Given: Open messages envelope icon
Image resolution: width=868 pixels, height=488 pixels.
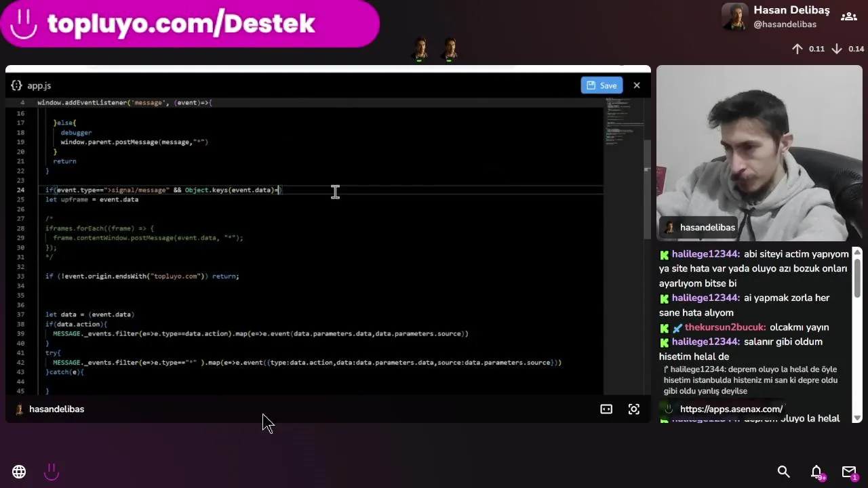Looking at the screenshot, I should coord(849,472).
